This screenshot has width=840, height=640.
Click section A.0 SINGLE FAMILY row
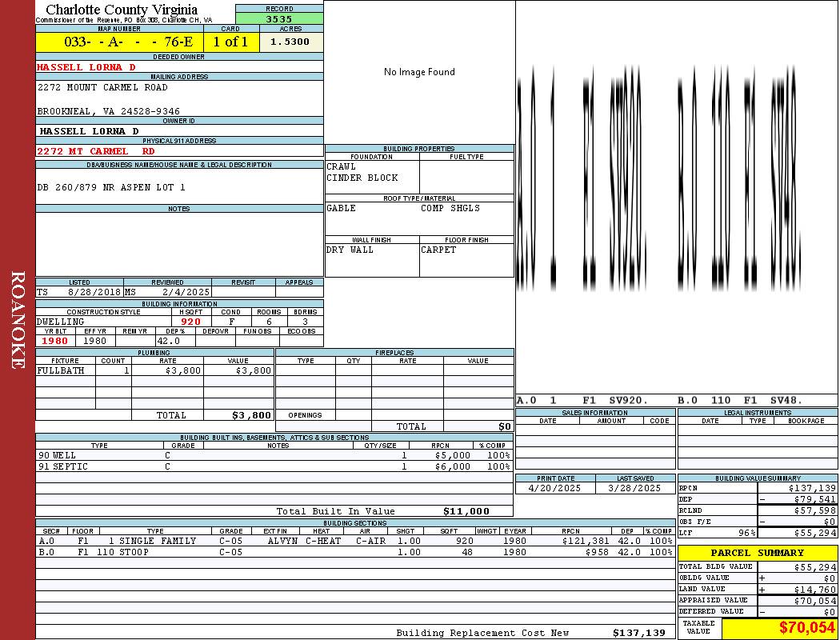point(355,541)
